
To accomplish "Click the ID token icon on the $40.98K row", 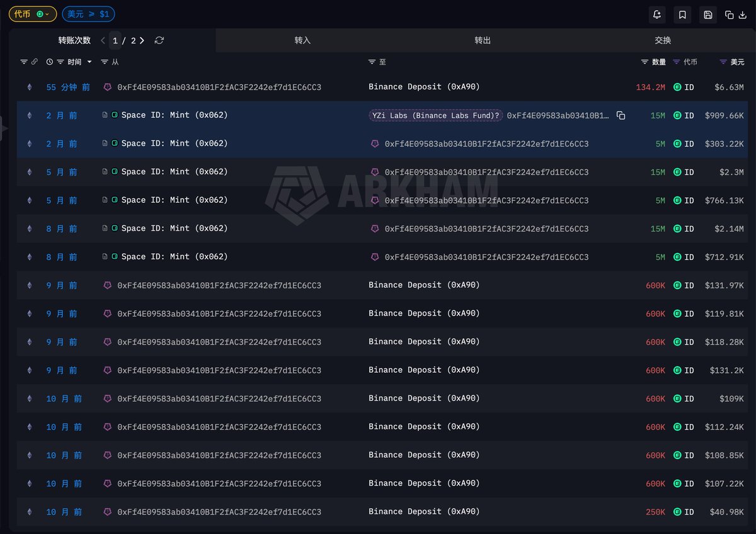I will point(677,512).
